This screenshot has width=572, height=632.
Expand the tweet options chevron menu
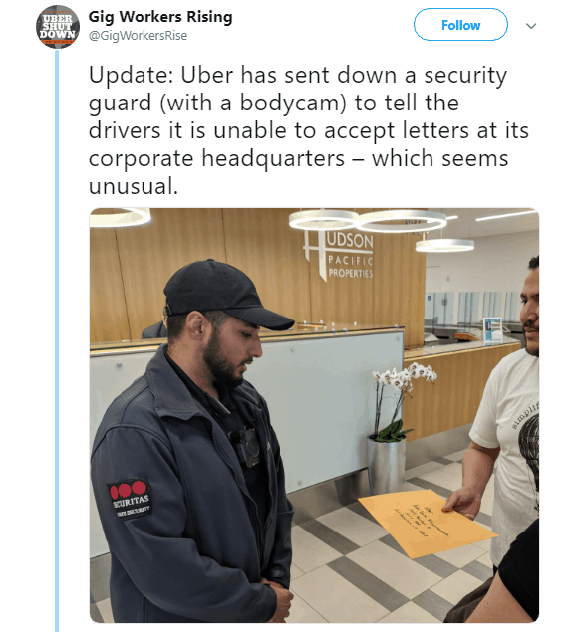point(531,26)
